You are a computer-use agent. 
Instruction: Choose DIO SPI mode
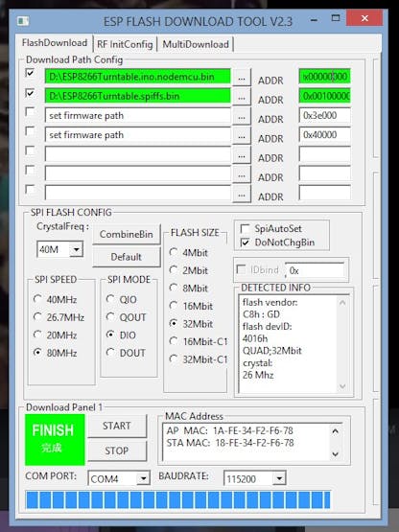tap(121, 335)
